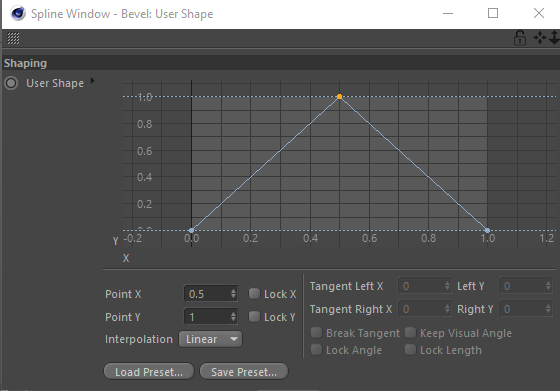Enable the Lock X checkbox
Viewport: 560px width, 391px height.
(x=254, y=294)
